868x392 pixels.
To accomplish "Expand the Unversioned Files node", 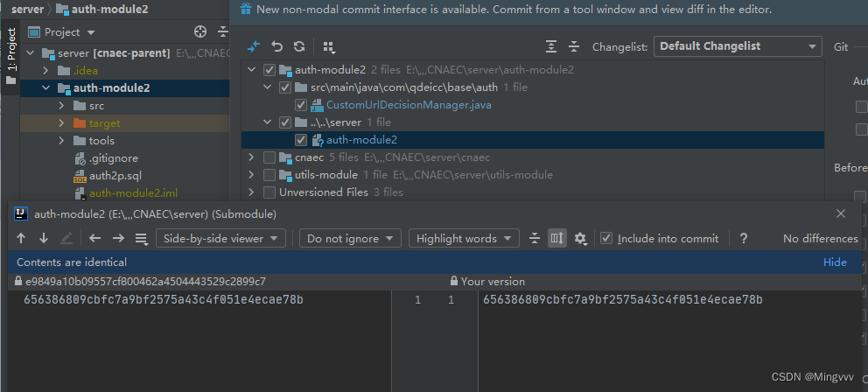I will 252,192.
